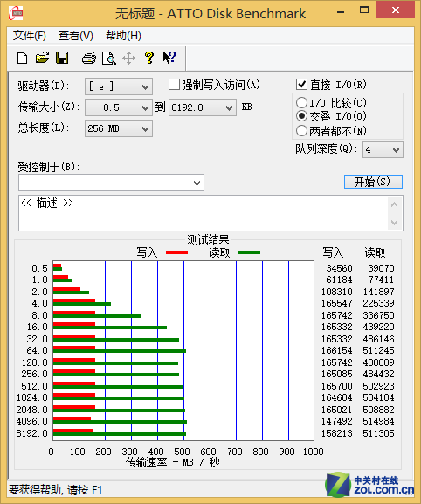Click write value 166154 in results
Screen dimensions: 421x504
pyautogui.click(x=337, y=350)
